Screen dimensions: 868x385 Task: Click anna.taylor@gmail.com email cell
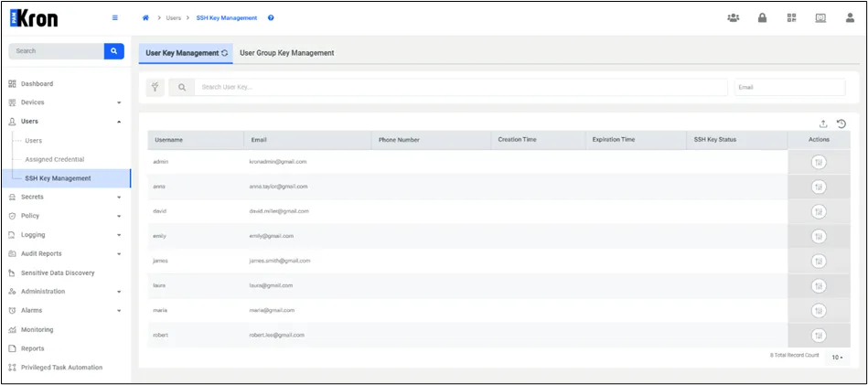tap(278, 187)
